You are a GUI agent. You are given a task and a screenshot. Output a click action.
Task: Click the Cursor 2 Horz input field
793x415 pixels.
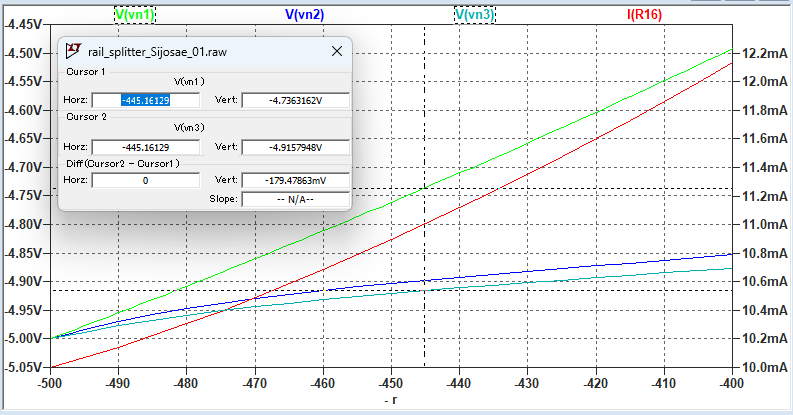145,147
